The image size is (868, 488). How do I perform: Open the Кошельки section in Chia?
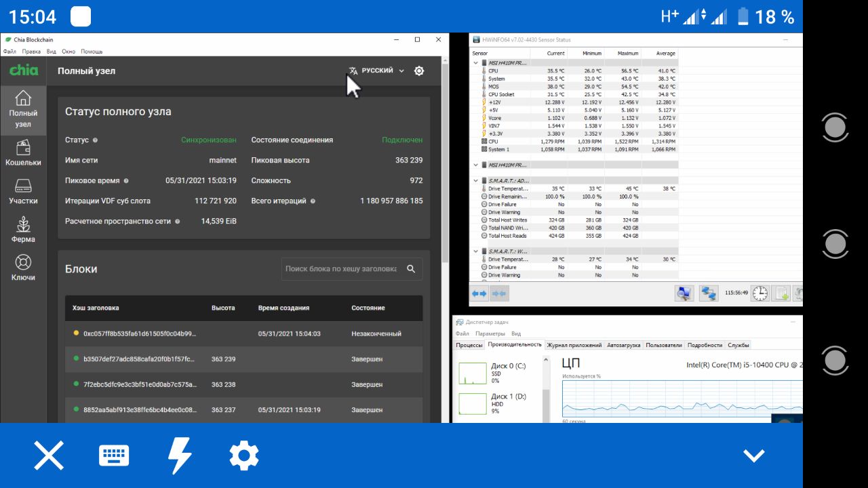pos(23,153)
